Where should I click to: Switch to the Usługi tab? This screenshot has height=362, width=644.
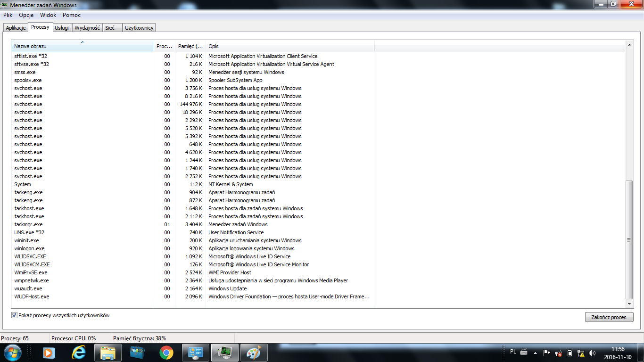pos(62,28)
